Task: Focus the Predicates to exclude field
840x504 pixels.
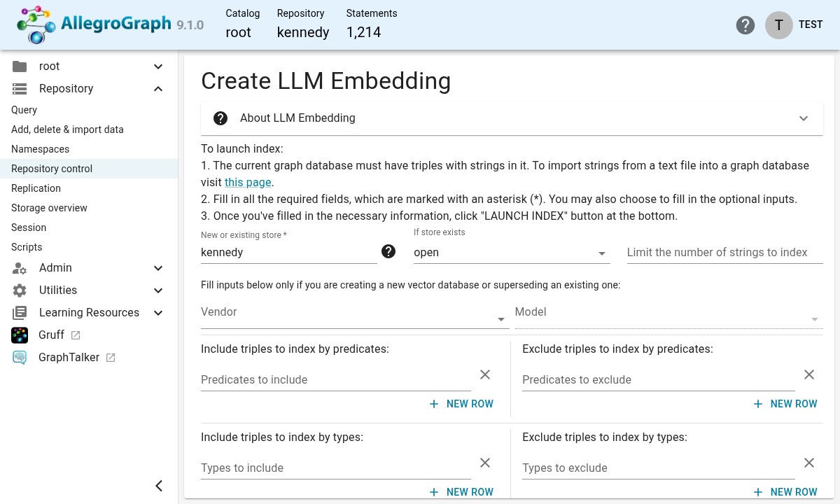Action: [659, 379]
